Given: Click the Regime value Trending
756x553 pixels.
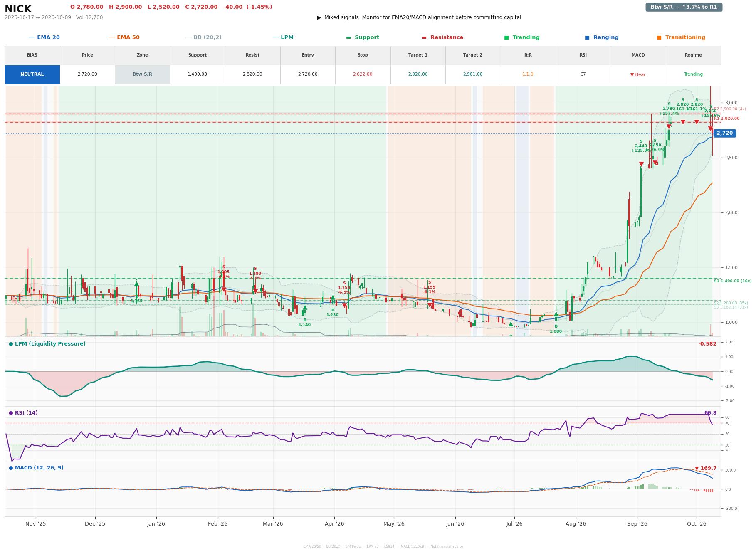Looking at the screenshot, I should (693, 74).
